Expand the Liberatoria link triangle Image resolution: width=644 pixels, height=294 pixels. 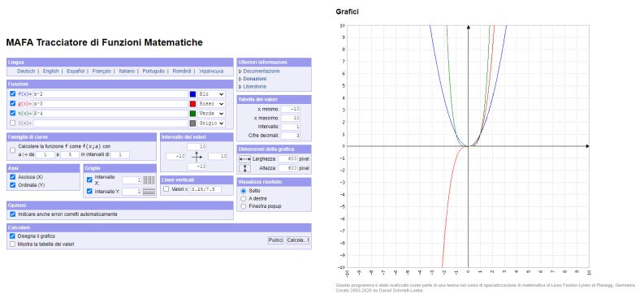(x=240, y=87)
